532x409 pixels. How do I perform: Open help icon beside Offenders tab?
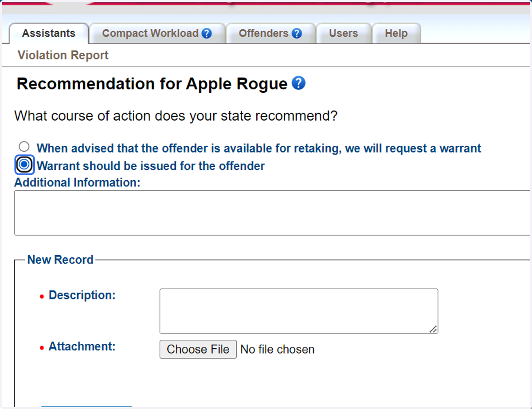click(x=297, y=34)
